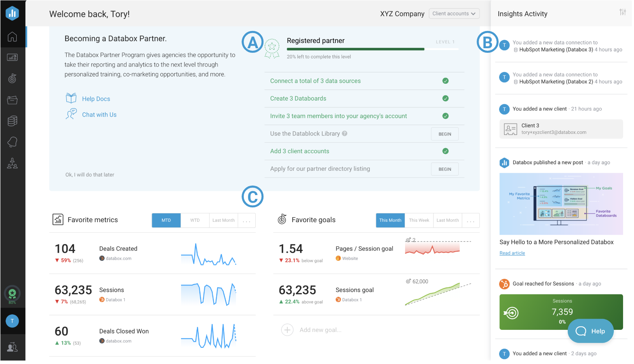Open Goals from sidebar target icon
634x364 pixels.
coord(12,78)
